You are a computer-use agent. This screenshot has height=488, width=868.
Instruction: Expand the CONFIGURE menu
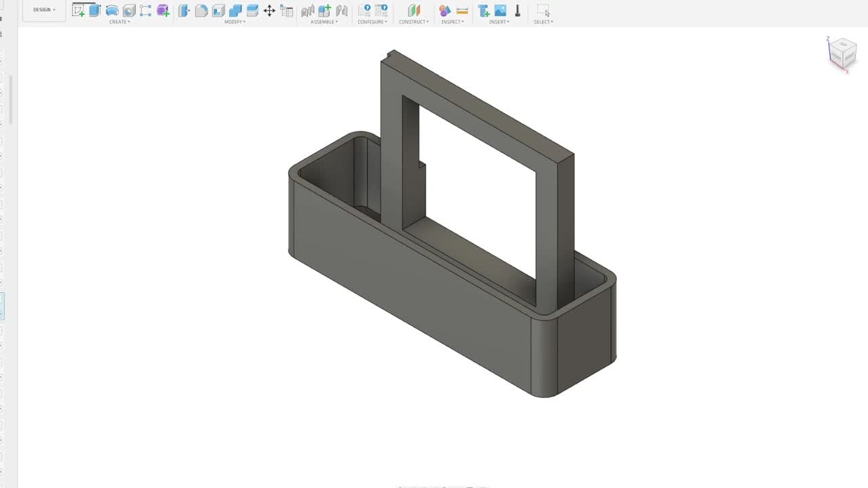click(372, 22)
